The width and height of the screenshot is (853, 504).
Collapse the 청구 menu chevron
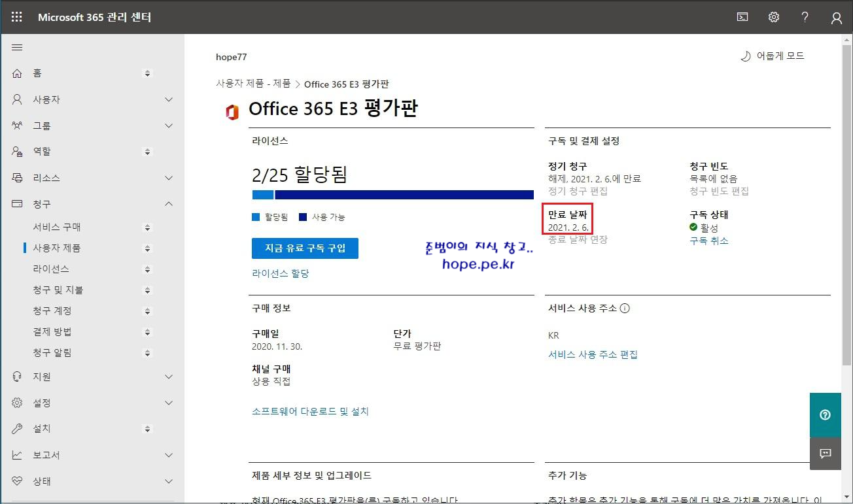tap(169, 204)
